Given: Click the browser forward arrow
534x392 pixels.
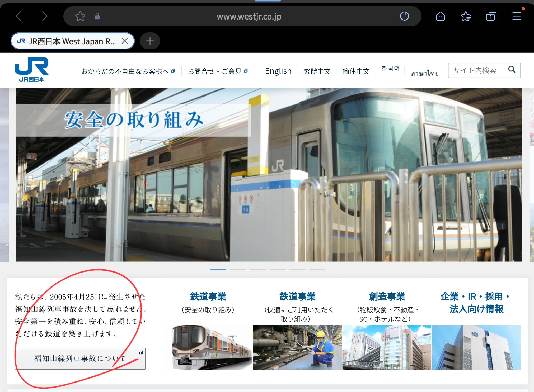Looking at the screenshot, I should click(x=45, y=16).
